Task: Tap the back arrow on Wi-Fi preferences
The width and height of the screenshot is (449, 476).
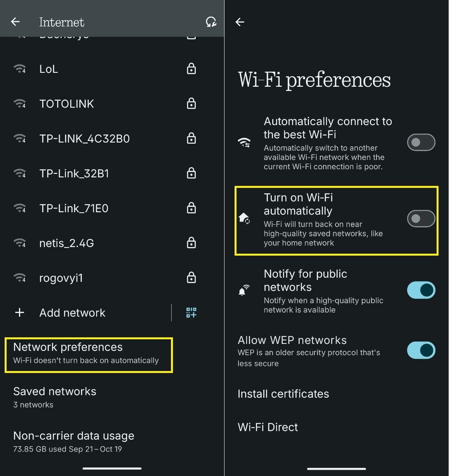Action: tap(240, 22)
